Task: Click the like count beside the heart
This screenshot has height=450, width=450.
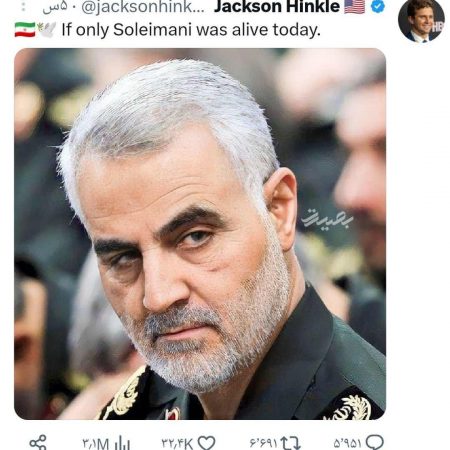Action: pyautogui.click(x=177, y=444)
